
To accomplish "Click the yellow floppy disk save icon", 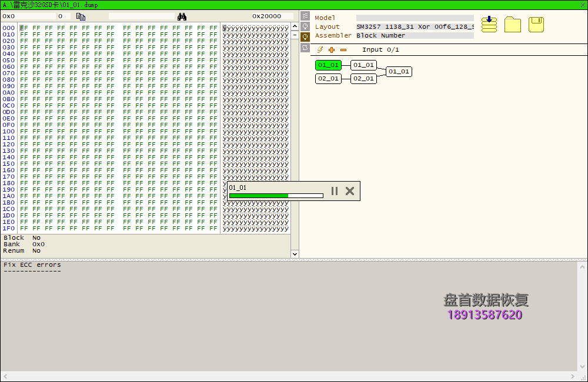I will [x=536, y=24].
